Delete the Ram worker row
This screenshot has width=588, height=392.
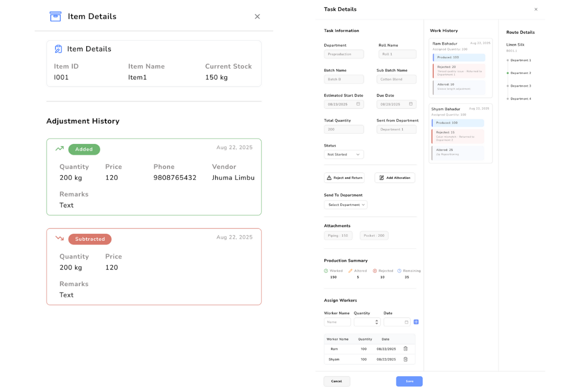pos(405,349)
